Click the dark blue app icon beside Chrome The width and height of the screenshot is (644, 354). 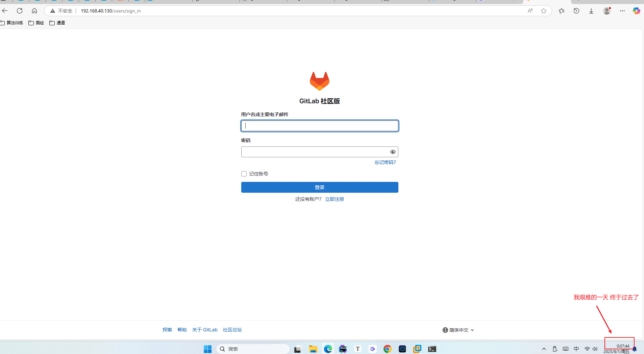click(x=402, y=349)
